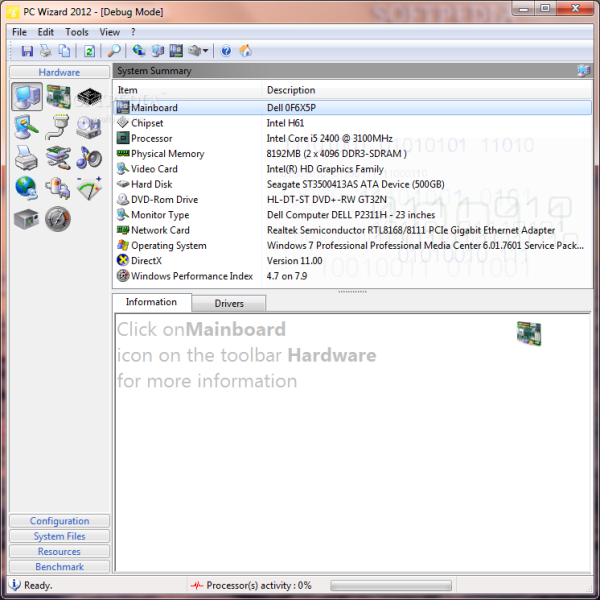Select the Processor row in the list
Image resolution: width=600 pixels, height=600 pixels.
pyautogui.click(x=353, y=138)
